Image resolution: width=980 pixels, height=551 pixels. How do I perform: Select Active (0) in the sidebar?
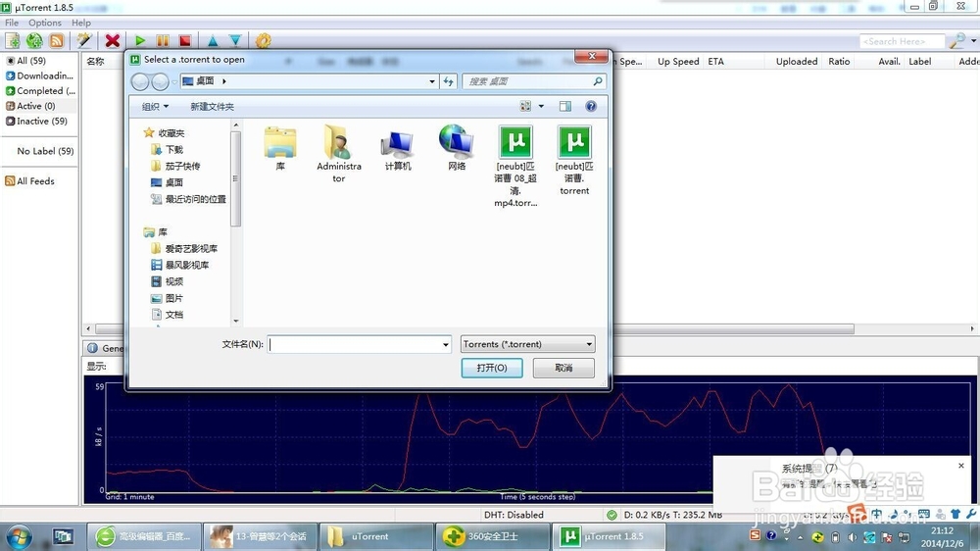(x=30, y=106)
